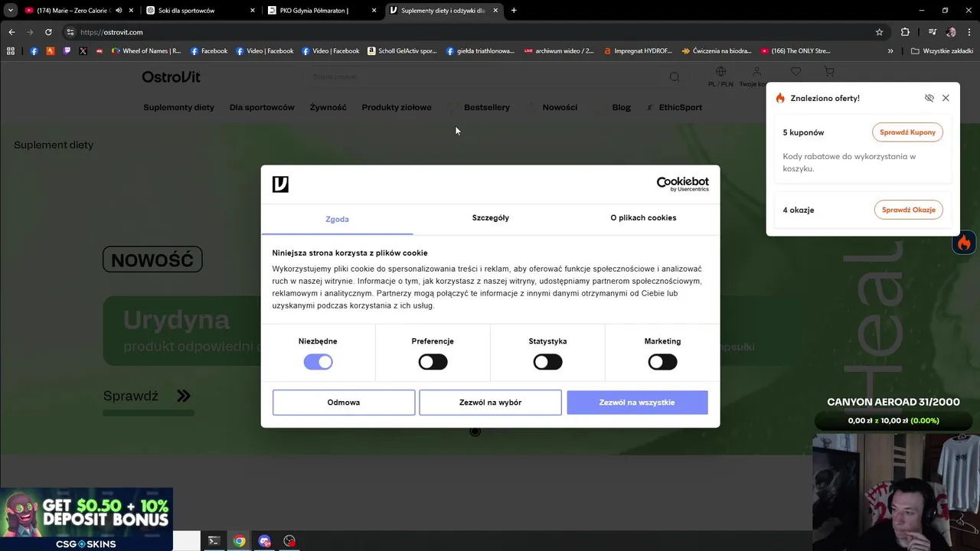980x551 pixels.
Task: Open the Blog menu item
Action: [622, 107]
